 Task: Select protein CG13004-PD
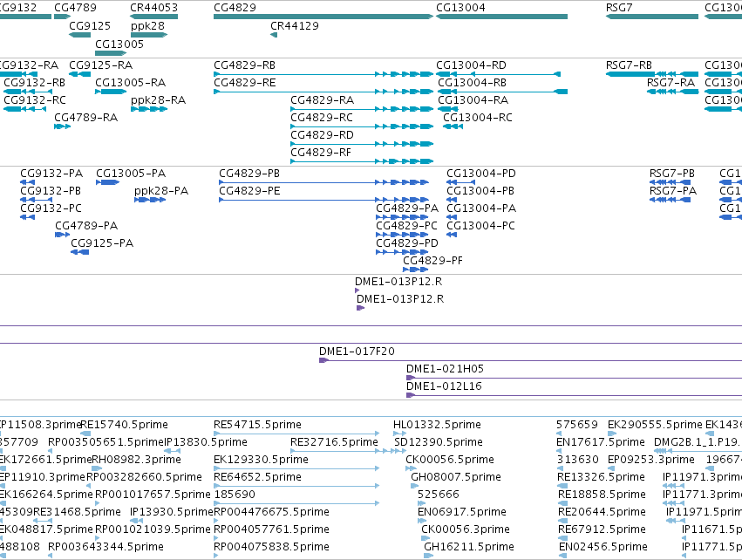pyautogui.click(x=460, y=182)
